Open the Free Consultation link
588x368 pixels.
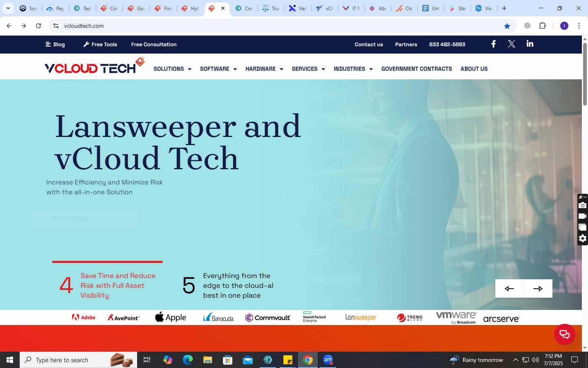click(154, 44)
